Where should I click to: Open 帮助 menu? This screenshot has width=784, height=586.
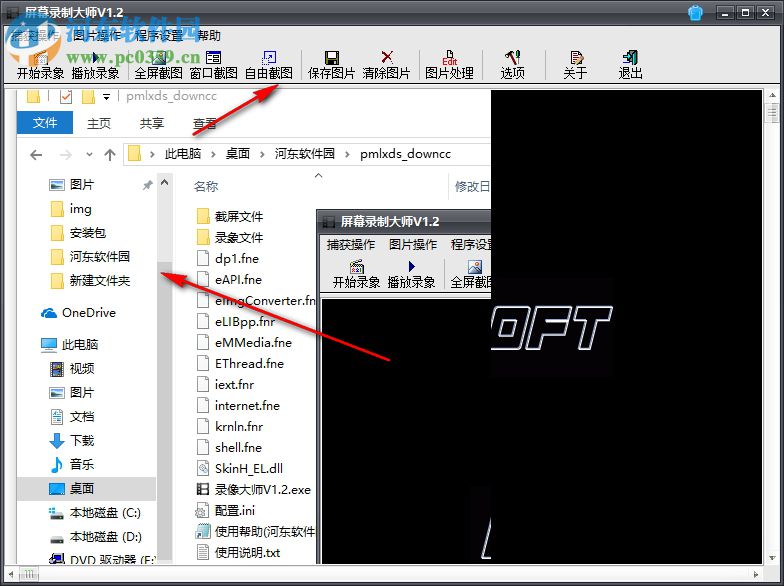pyautogui.click(x=209, y=36)
